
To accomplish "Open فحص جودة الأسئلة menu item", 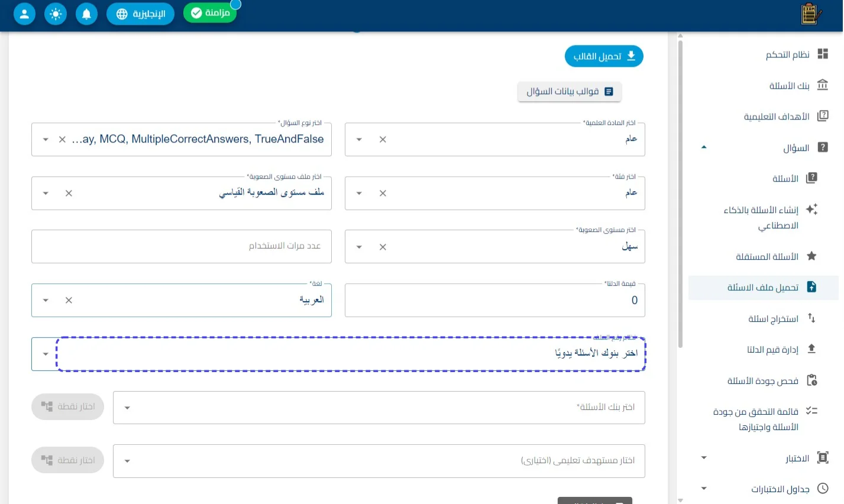I will [764, 380].
